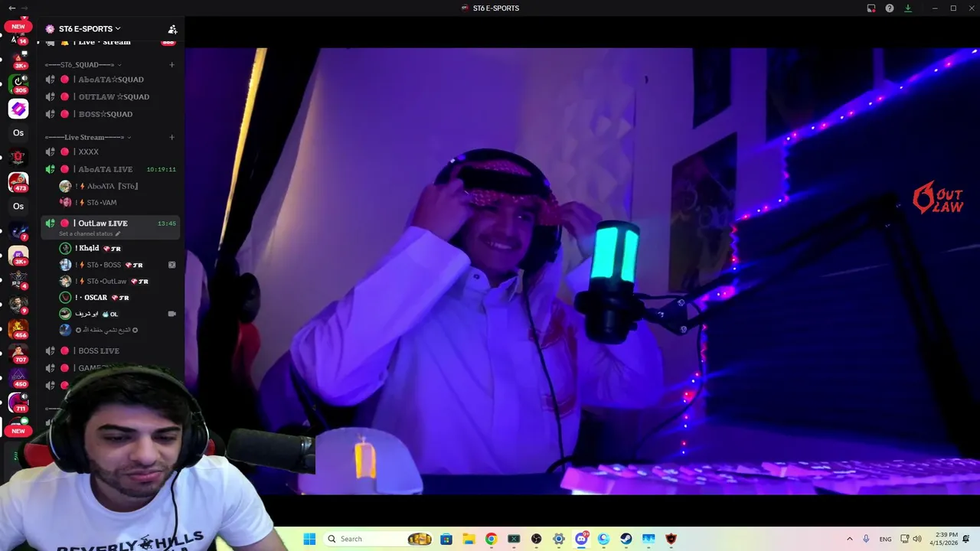Open the Discord inbox icon

pyautogui.click(x=871, y=8)
